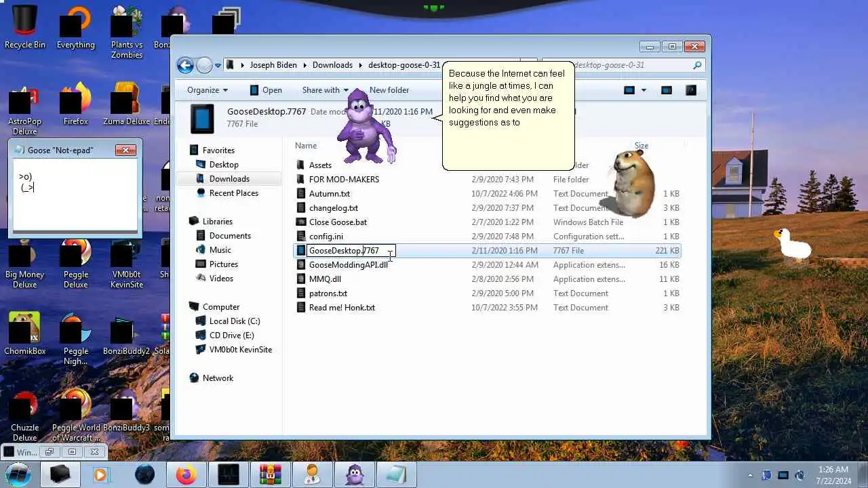The width and height of the screenshot is (868, 488).
Task: Close the Goose Not-epad window
Action: tap(125, 150)
